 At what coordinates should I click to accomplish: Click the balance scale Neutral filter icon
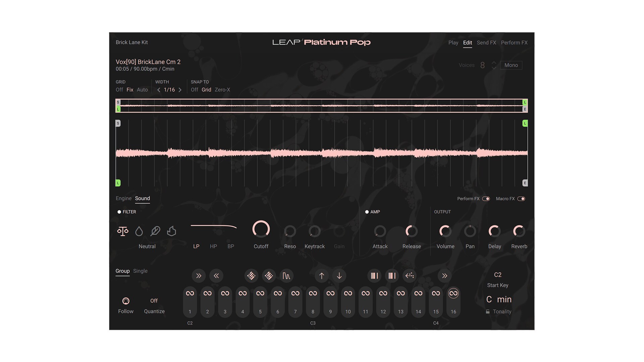coord(123,231)
